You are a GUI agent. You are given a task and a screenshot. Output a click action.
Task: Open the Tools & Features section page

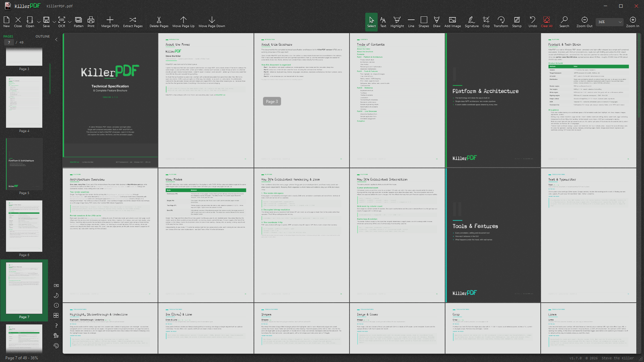click(493, 235)
